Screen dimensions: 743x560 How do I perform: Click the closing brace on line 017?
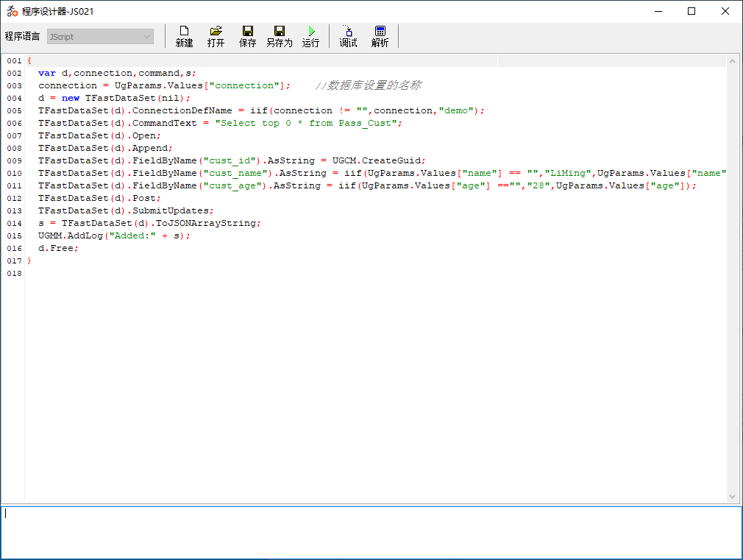(x=29, y=260)
